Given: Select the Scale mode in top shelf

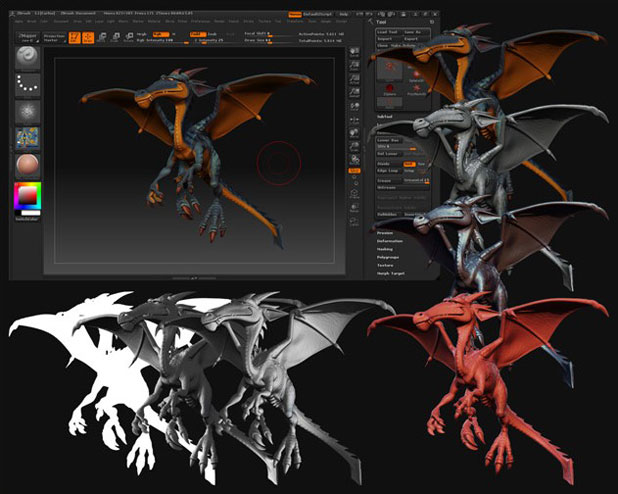Looking at the screenshot, I should tap(115, 37).
